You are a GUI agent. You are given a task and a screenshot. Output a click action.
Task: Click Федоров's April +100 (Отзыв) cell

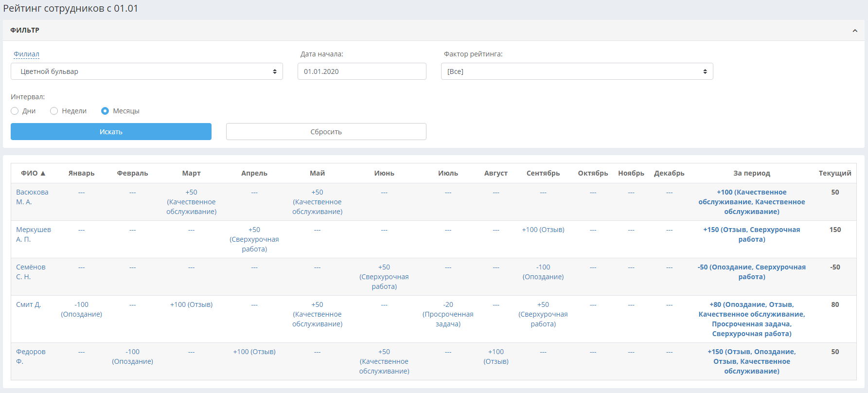coord(254,352)
